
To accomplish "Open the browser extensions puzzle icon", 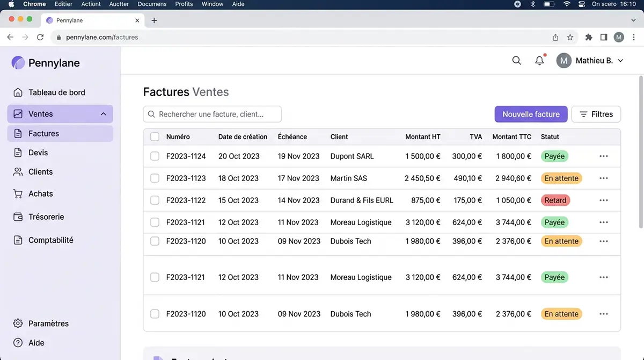I will (x=589, y=37).
